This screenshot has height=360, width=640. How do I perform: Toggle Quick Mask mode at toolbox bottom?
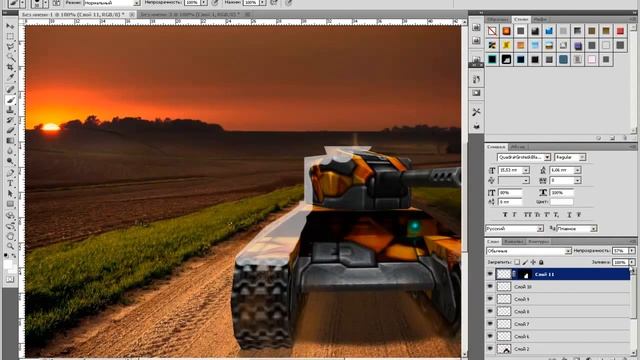[10, 280]
